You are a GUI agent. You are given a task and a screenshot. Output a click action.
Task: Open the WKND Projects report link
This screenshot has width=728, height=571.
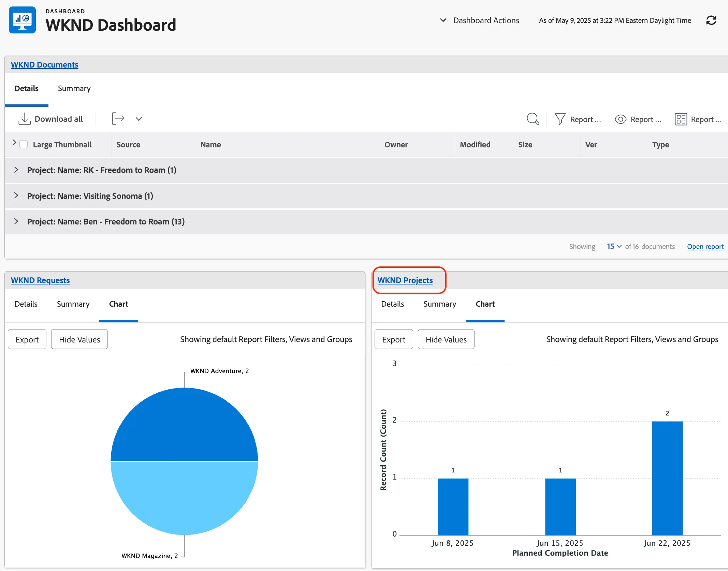(x=405, y=280)
